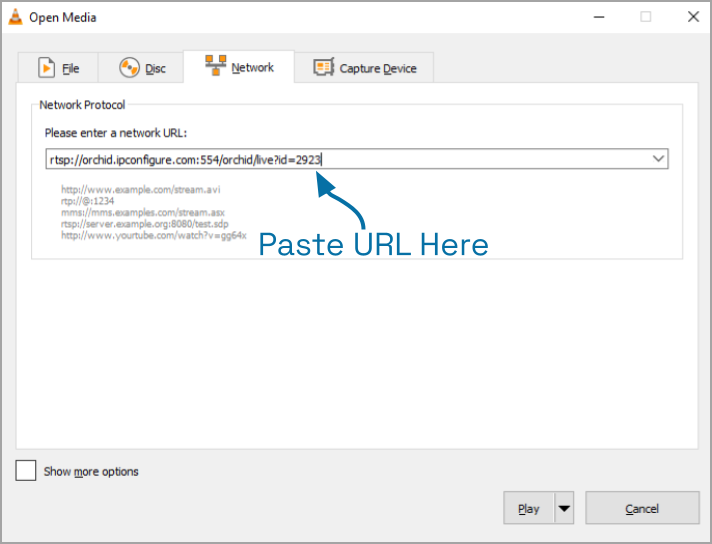Screen dimensions: 712x544
Task: Click the 'Network Protocol' group label
Action: point(82,105)
